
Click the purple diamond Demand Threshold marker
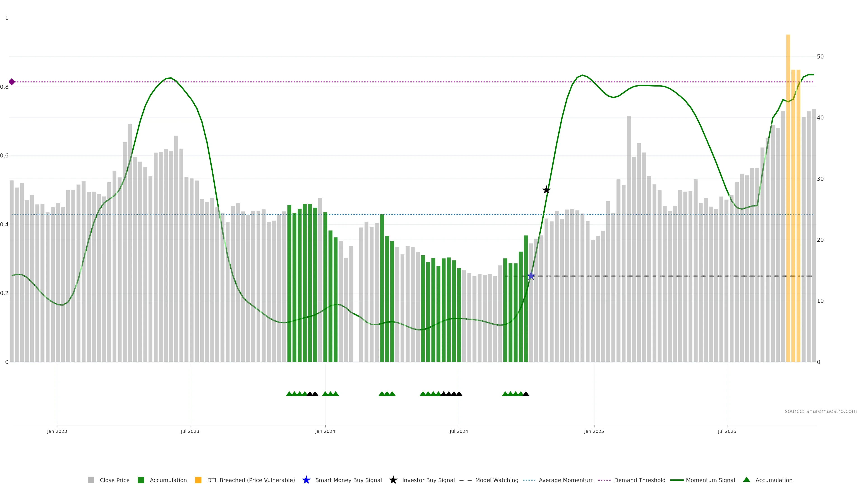pyautogui.click(x=12, y=82)
